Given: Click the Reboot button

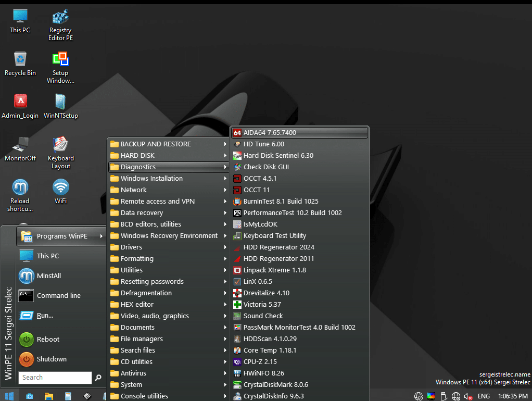Looking at the screenshot, I should click(x=61, y=339).
